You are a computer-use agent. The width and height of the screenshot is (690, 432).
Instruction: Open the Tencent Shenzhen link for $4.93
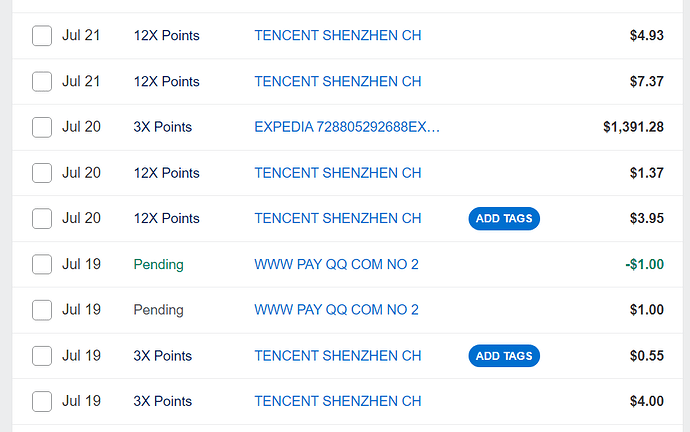[338, 36]
